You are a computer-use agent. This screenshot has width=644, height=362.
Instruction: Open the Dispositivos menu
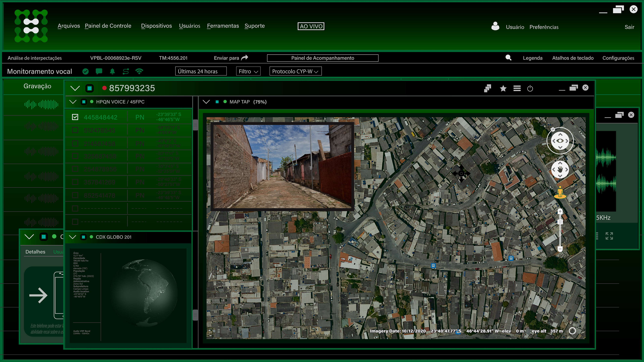156,26
